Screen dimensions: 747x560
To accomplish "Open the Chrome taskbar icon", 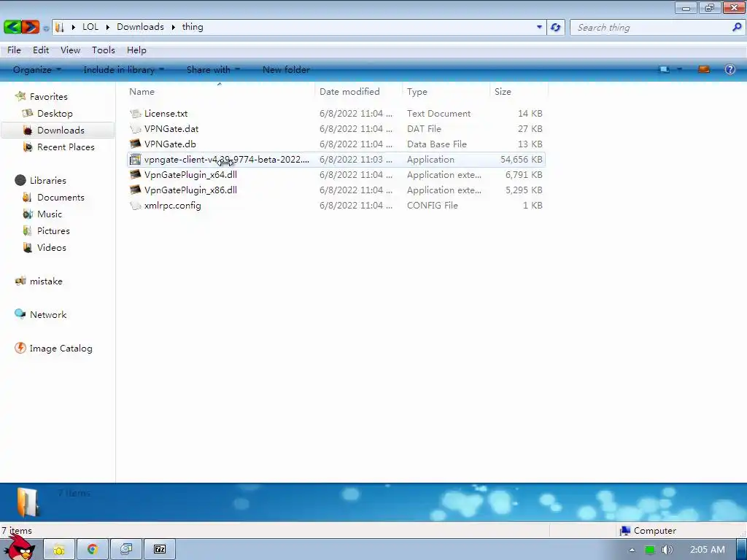I will pyautogui.click(x=93, y=550).
